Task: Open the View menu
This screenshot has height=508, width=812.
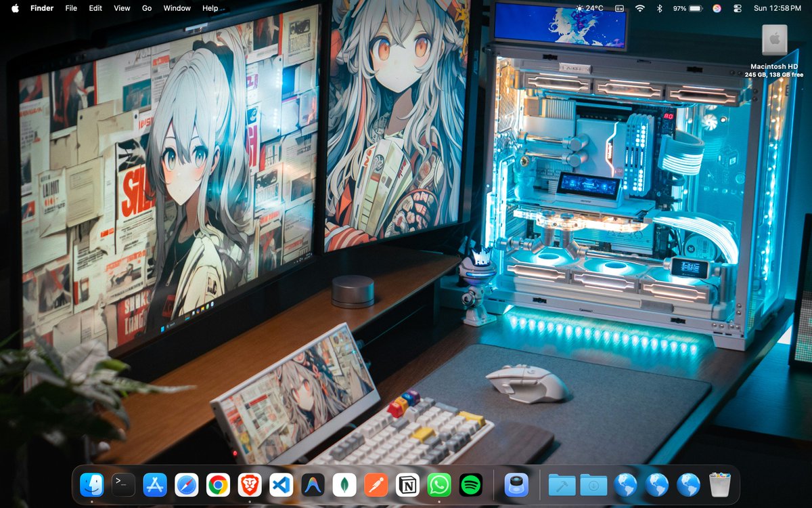Action: click(122, 8)
